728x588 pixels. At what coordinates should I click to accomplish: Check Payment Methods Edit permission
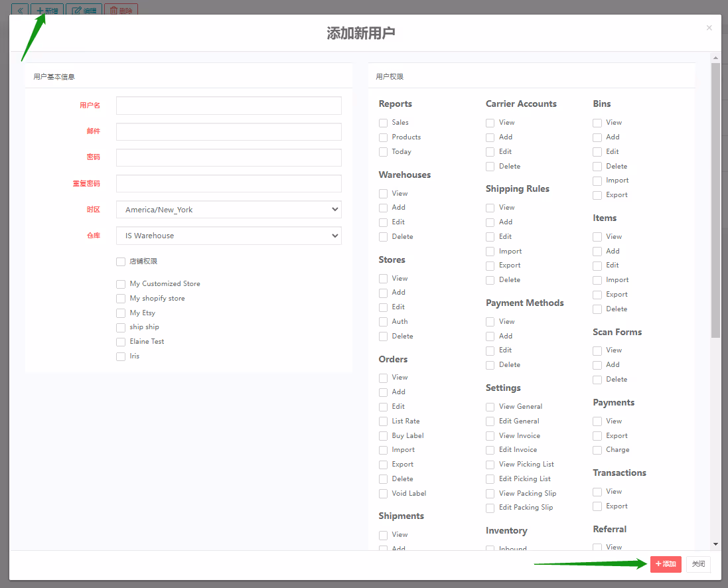click(x=490, y=350)
